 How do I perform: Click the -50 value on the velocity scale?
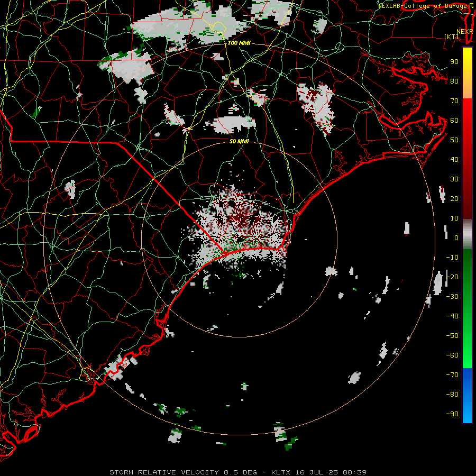point(452,336)
